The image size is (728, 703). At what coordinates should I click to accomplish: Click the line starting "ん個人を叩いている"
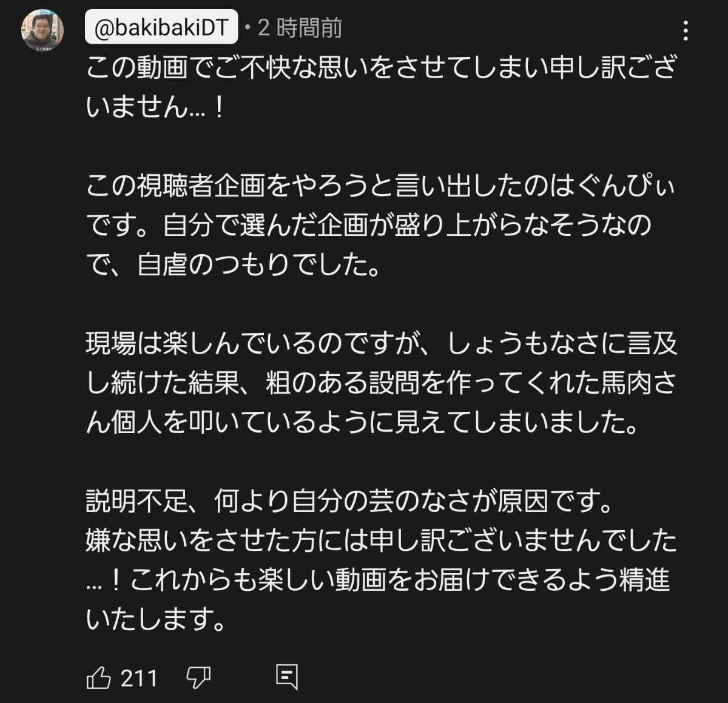(x=362, y=423)
